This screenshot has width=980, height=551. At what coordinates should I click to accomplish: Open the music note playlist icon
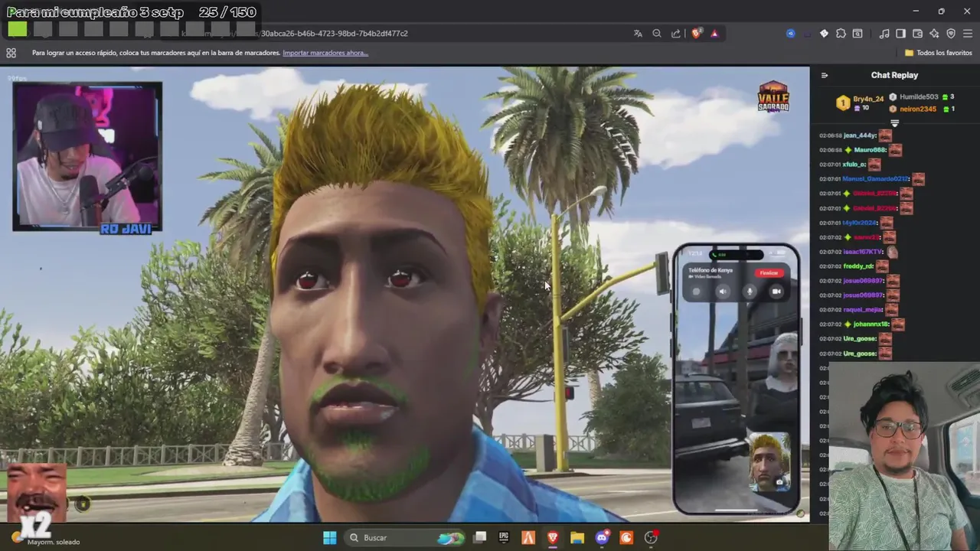coord(884,34)
